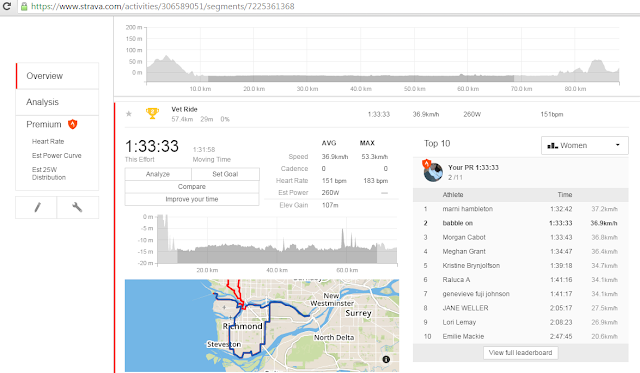Screen dimensions: 640x373
Task: Click View full leaderboard button
Action: tap(520, 353)
